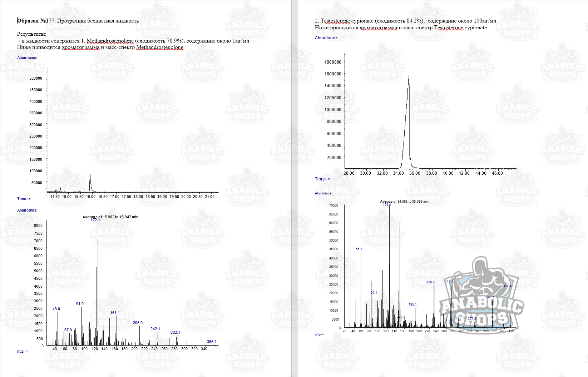Click the gray divider between the pages

point(295,188)
